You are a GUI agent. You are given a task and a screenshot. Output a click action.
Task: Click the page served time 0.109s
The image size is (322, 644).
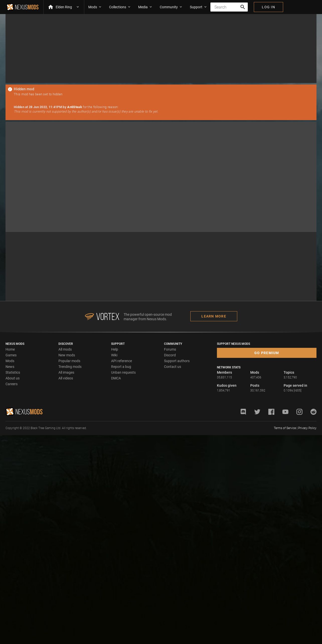point(292,390)
